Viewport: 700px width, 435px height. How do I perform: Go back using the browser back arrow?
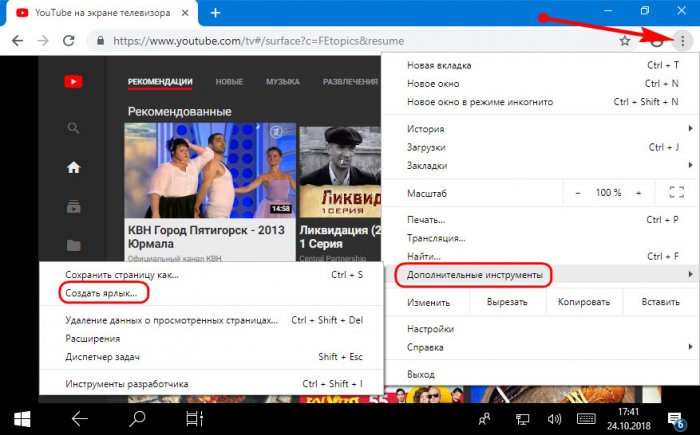click(17, 41)
